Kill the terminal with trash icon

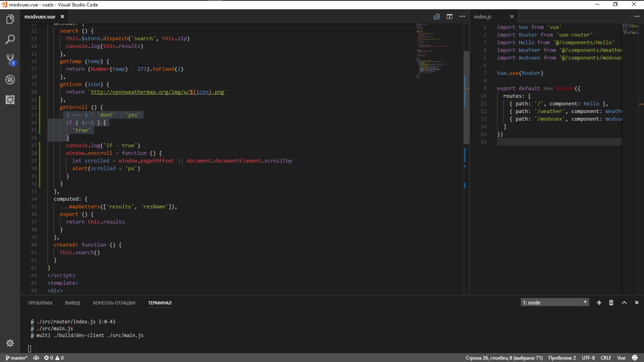point(611,302)
